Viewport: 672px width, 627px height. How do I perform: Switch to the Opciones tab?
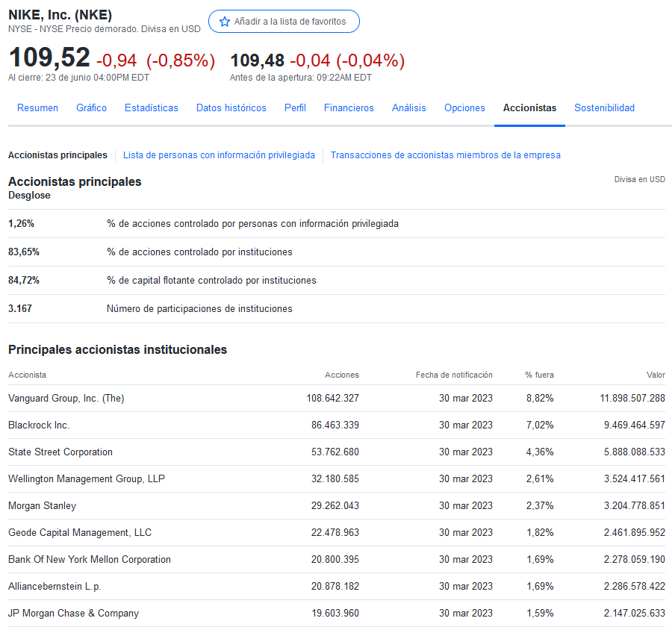[x=464, y=108]
